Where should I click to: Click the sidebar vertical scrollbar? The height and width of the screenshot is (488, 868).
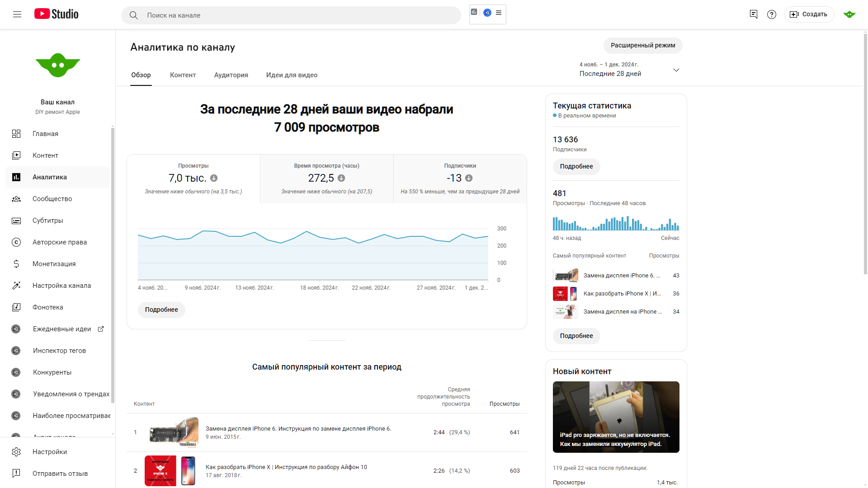(113, 264)
